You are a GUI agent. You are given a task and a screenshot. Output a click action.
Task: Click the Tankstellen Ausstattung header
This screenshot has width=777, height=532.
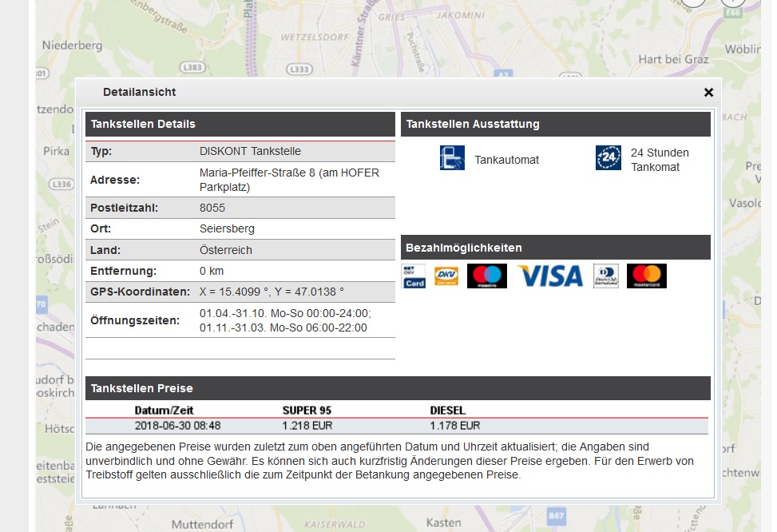point(555,124)
